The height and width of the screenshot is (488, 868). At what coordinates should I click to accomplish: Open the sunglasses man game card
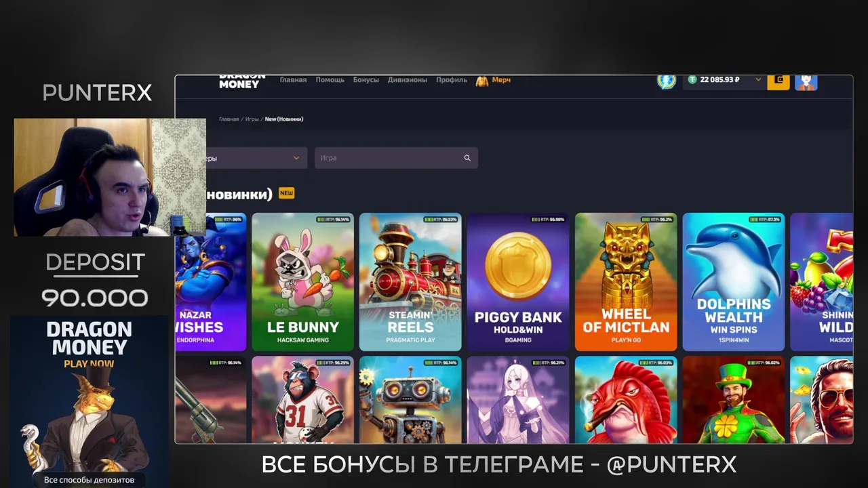(821, 400)
